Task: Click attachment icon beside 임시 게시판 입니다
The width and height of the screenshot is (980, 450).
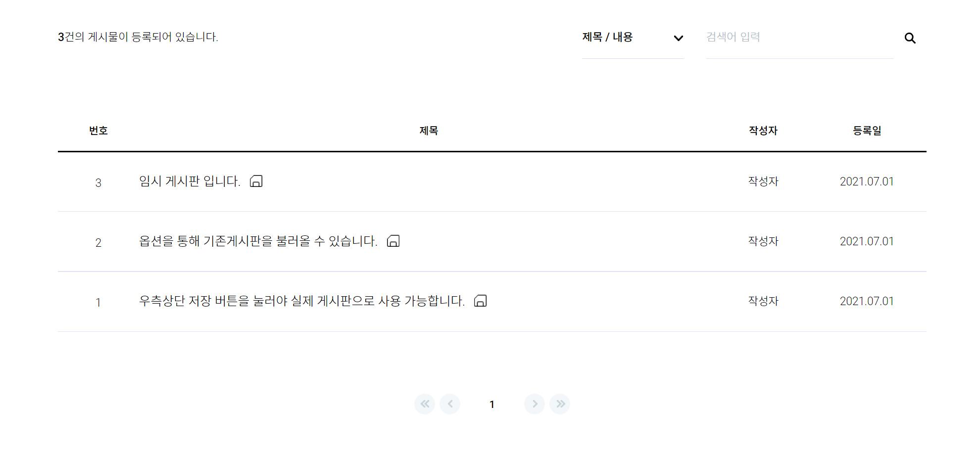Action: tap(256, 181)
